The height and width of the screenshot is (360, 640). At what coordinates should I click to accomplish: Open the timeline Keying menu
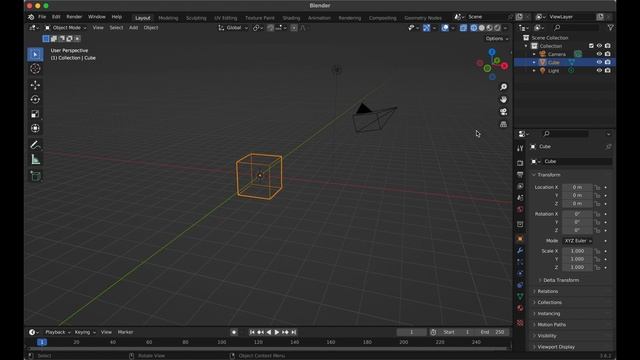click(x=85, y=332)
